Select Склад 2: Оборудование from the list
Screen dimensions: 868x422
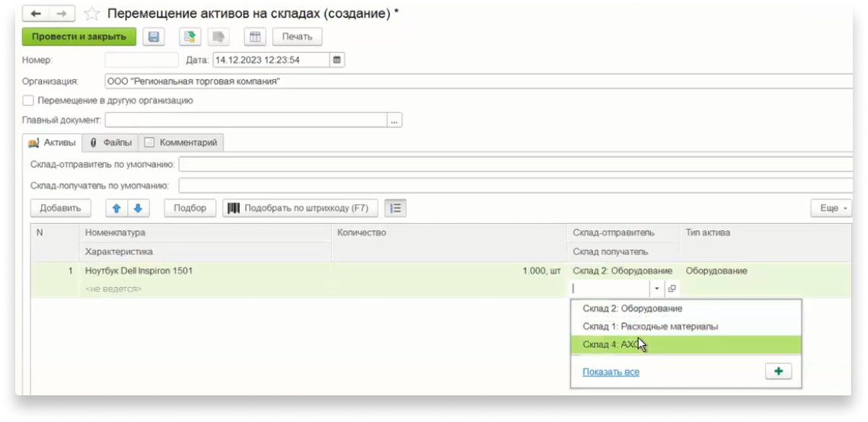[x=686, y=308]
